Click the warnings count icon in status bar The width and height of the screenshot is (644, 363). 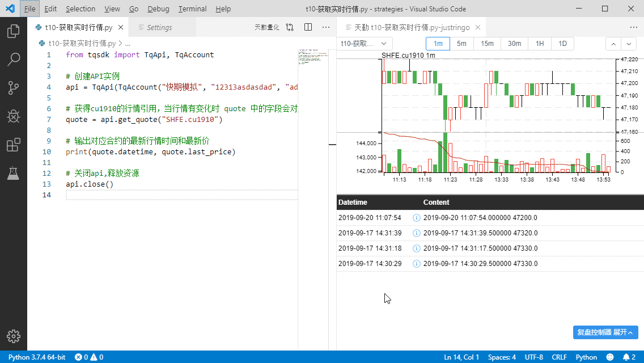coord(94,357)
